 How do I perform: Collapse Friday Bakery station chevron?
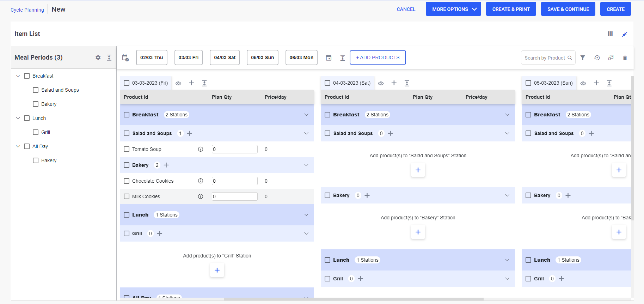pos(306,165)
